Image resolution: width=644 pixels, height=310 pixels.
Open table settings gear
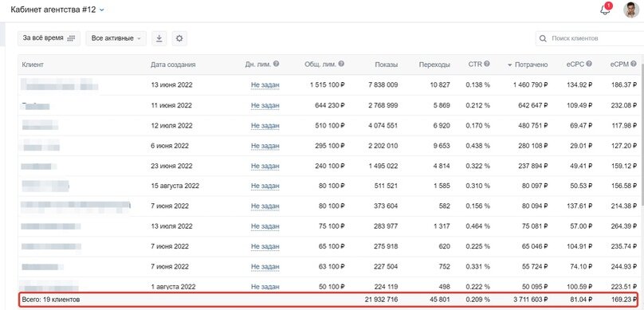click(179, 38)
